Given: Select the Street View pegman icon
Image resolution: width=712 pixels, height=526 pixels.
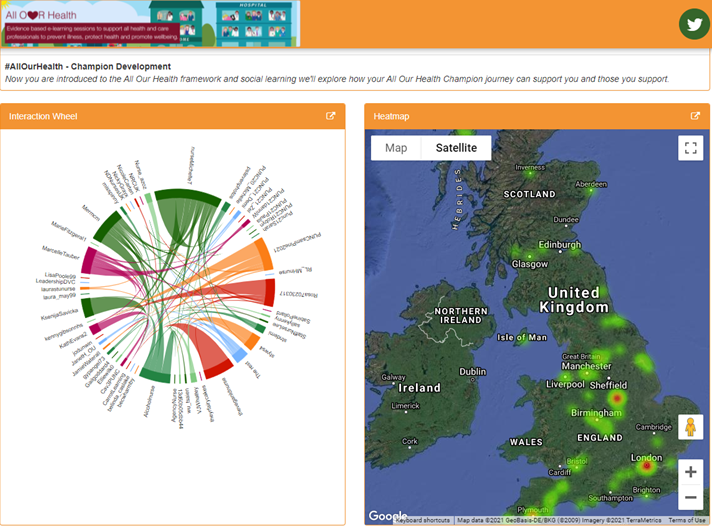Looking at the screenshot, I should point(691,427).
